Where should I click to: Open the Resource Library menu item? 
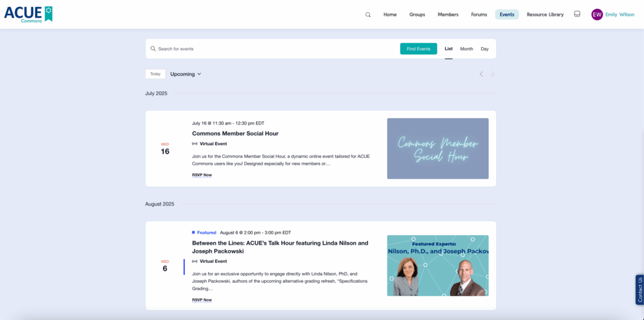point(545,14)
